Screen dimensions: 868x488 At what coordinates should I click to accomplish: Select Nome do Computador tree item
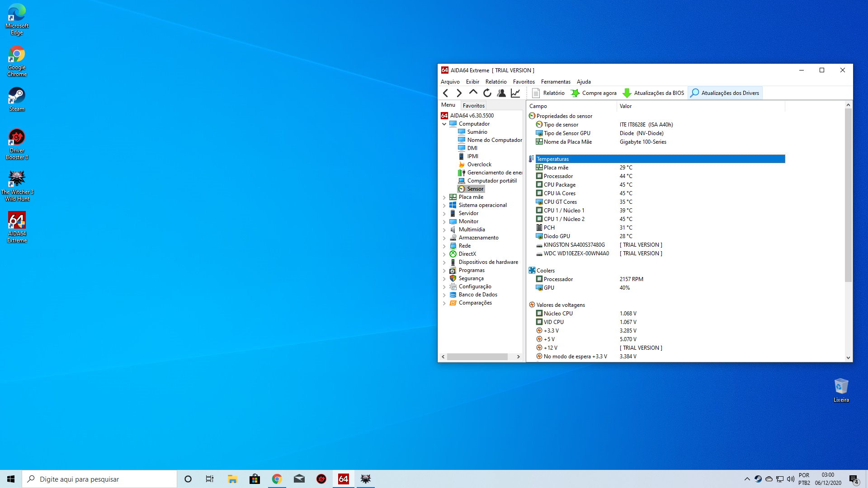(x=494, y=140)
